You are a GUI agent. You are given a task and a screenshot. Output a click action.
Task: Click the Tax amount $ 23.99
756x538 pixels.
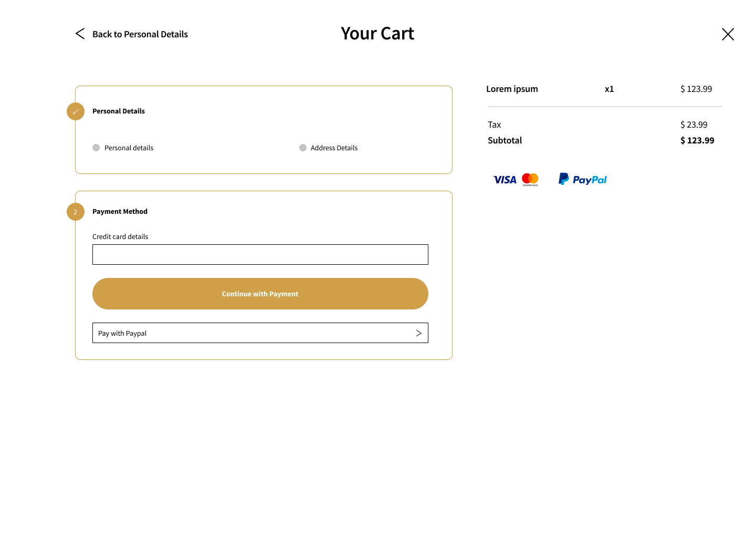(x=694, y=125)
